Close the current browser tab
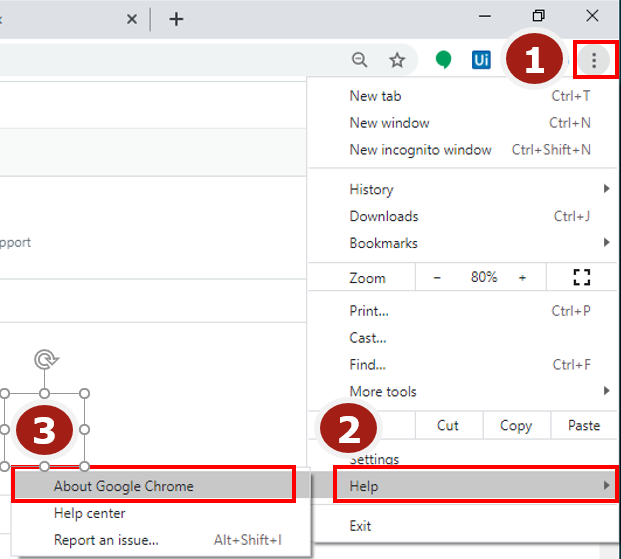Screen dimensions: 621x559 point(132,19)
